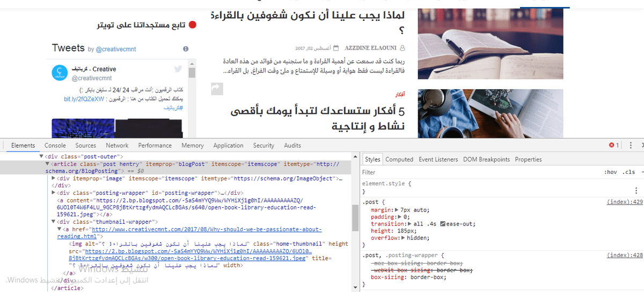Open the author link AZZDINE ELAOUNI
Image resolution: width=644 pixels, height=292 pixels.
[371, 48]
